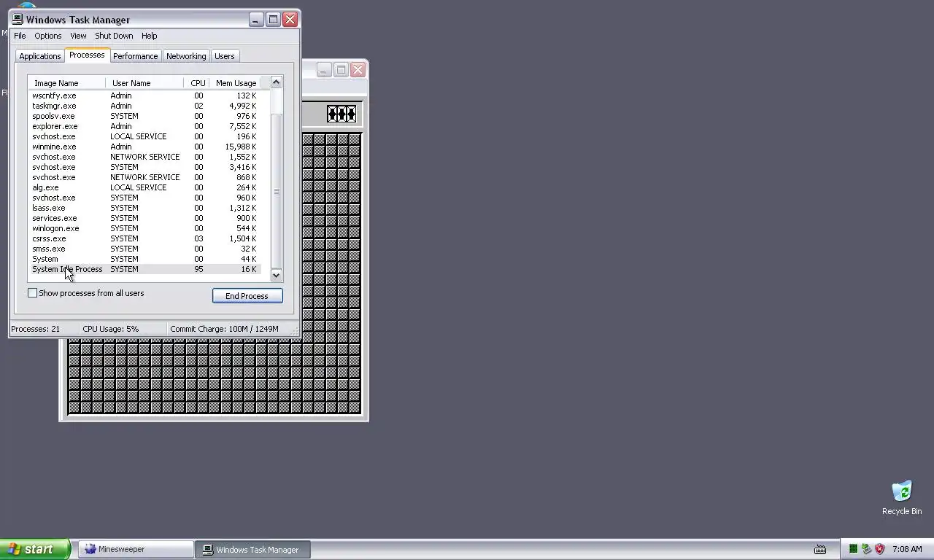Open the View menu
Image resolution: width=934 pixels, height=560 pixels.
tap(78, 36)
